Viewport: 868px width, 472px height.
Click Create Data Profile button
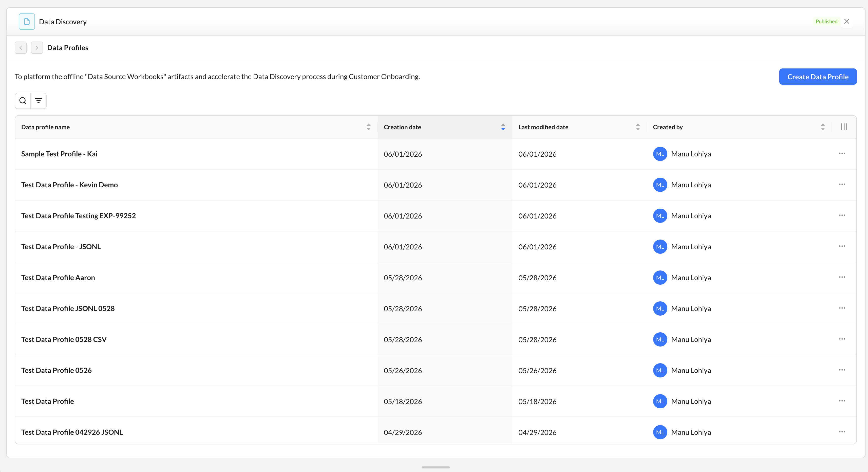click(x=818, y=77)
